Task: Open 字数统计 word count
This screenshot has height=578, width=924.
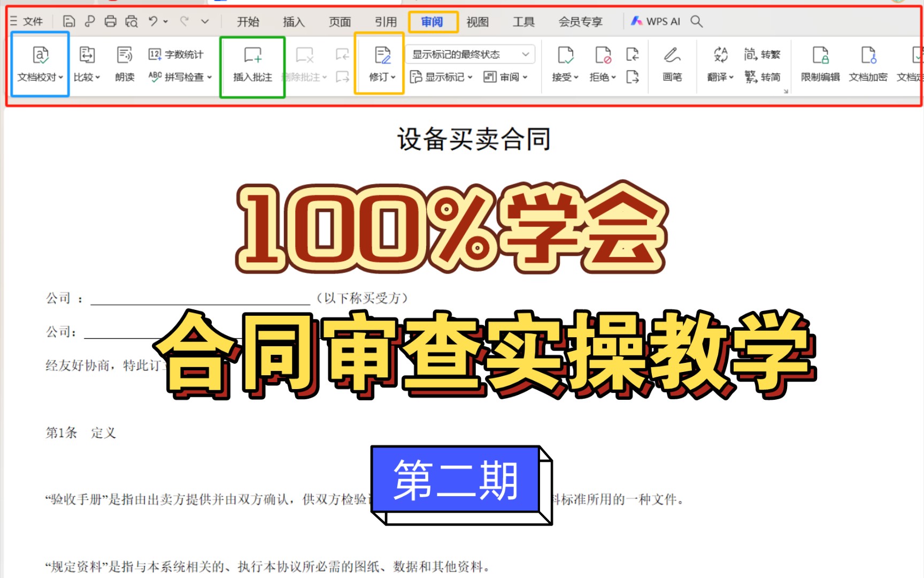Action: (176, 55)
